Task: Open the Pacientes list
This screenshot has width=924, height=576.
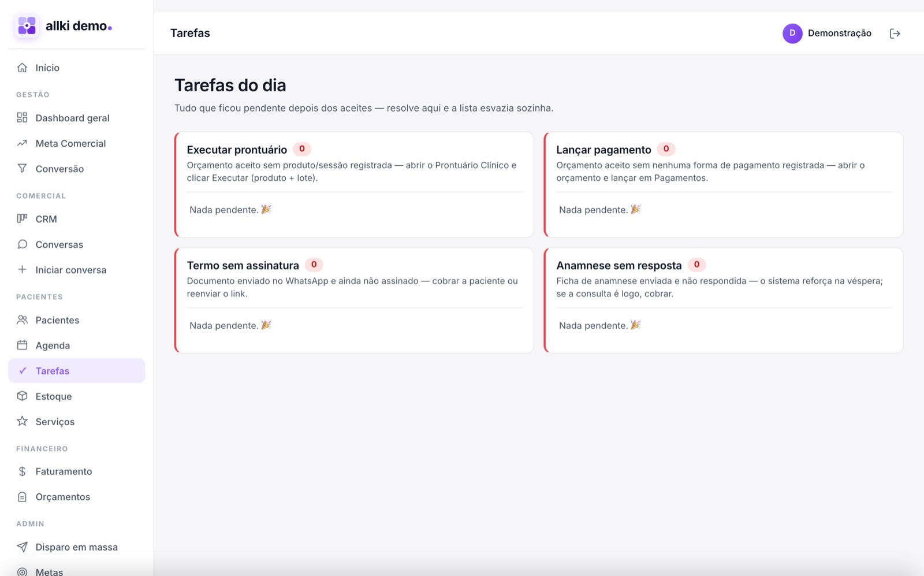Action: [x=77, y=320]
